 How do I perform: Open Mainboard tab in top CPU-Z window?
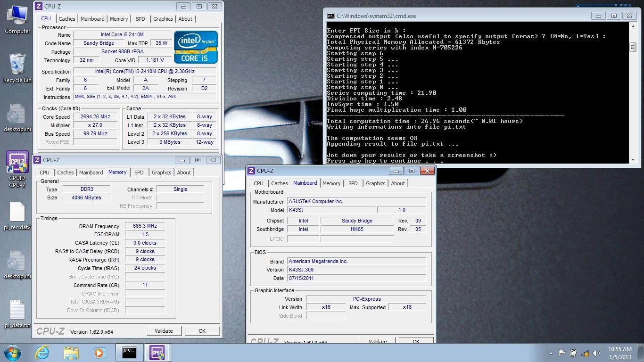(x=92, y=19)
